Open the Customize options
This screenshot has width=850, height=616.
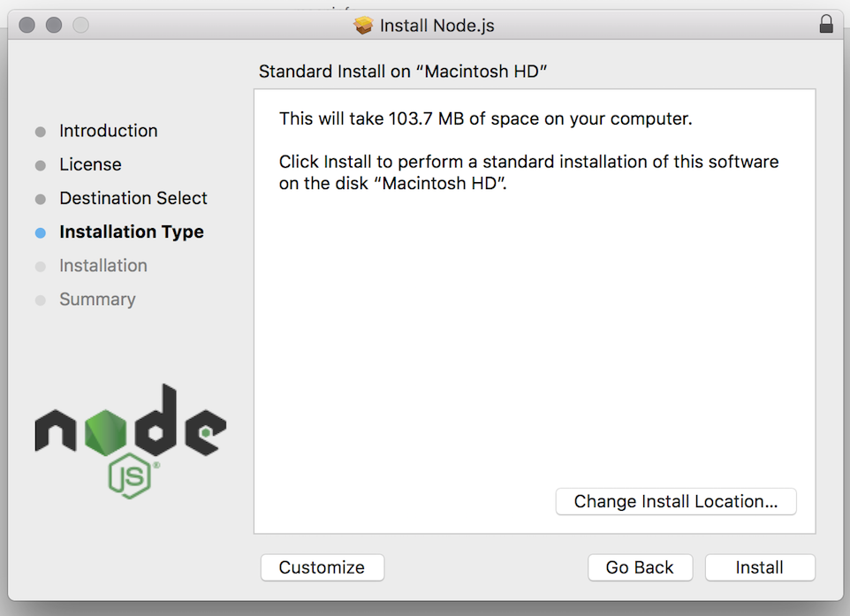[322, 567]
